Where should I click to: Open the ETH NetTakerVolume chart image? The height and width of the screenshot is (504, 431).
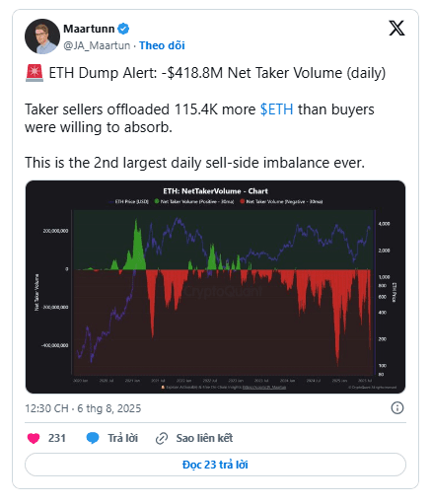215,287
